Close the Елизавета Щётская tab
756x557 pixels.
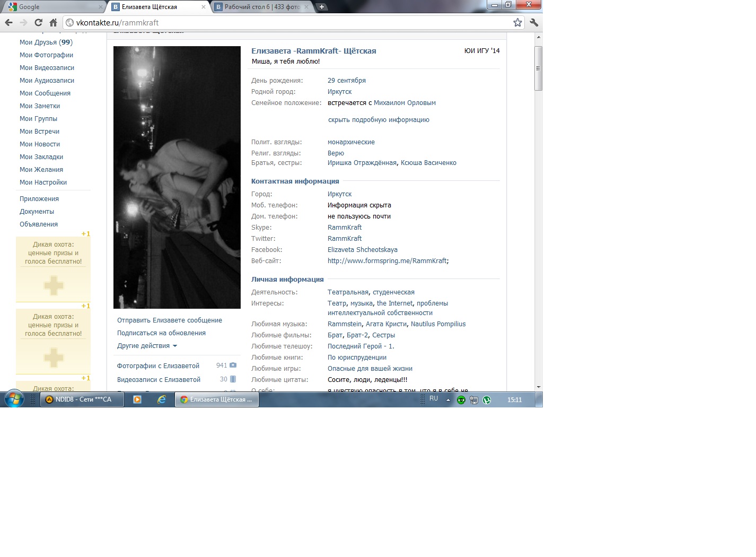pos(204,7)
